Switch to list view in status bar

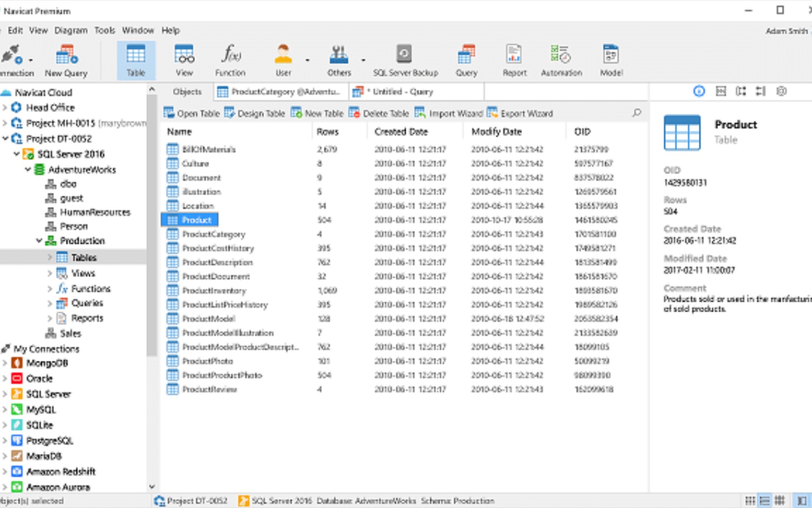(750, 500)
